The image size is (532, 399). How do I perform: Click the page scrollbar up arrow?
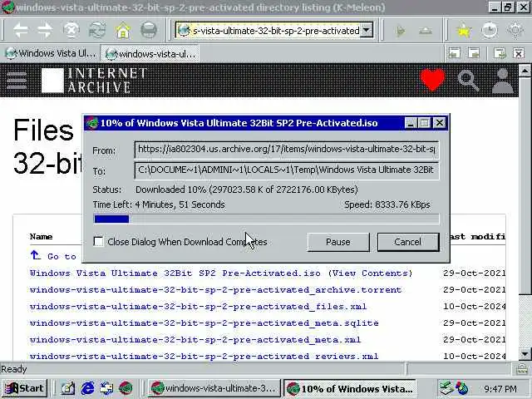pyautogui.click(x=525, y=71)
